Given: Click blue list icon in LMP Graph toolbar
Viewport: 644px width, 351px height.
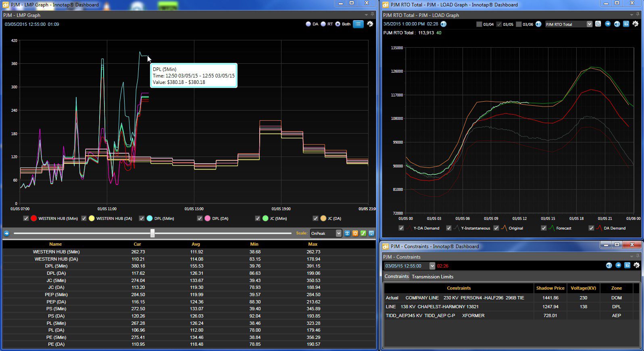Looking at the screenshot, I should [x=358, y=24].
